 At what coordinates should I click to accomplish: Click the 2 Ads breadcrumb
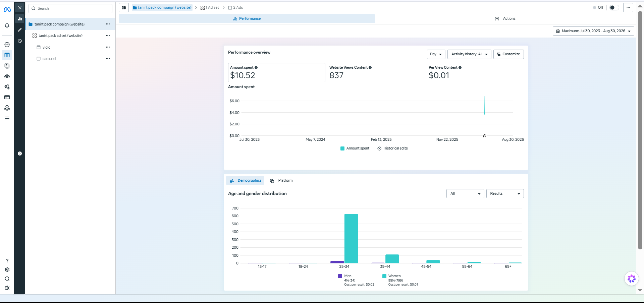(235, 7)
